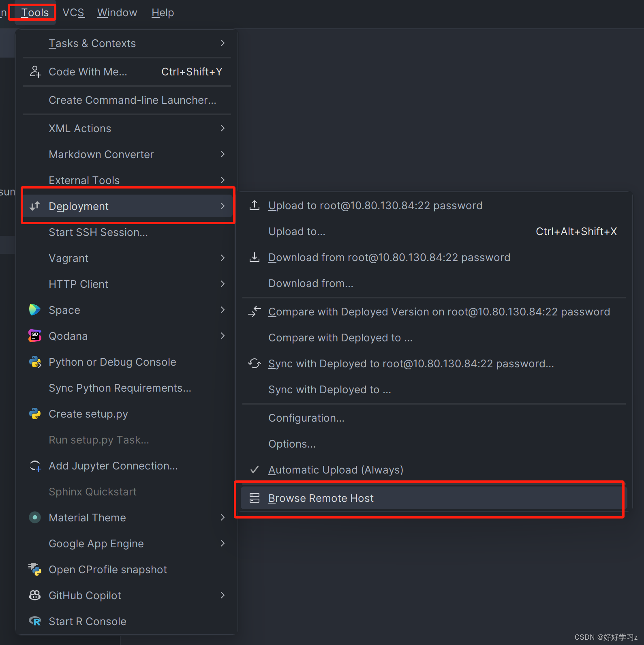Choose Sync with Deployed to ...
The height and width of the screenshot is (645, 644).
tap(434, 389)
